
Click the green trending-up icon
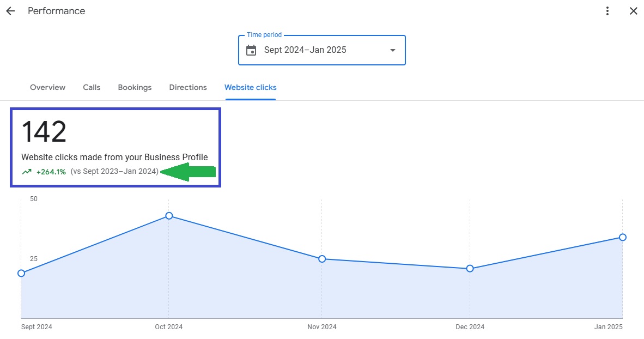[x=27, y=172]
